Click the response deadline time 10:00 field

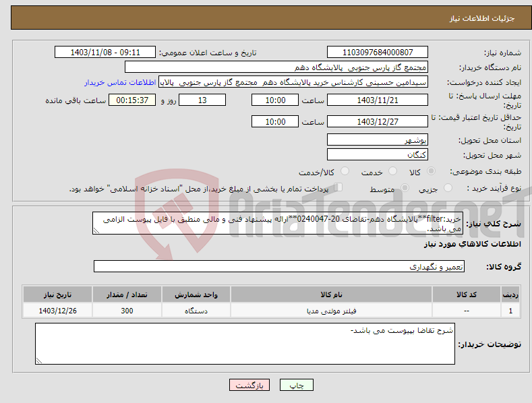point(275,100)
